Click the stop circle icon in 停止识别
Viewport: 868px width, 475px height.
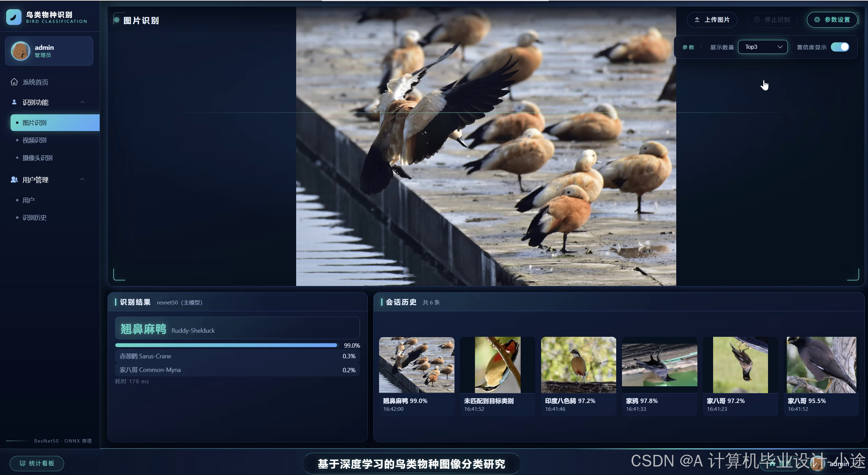click(757, 20)
